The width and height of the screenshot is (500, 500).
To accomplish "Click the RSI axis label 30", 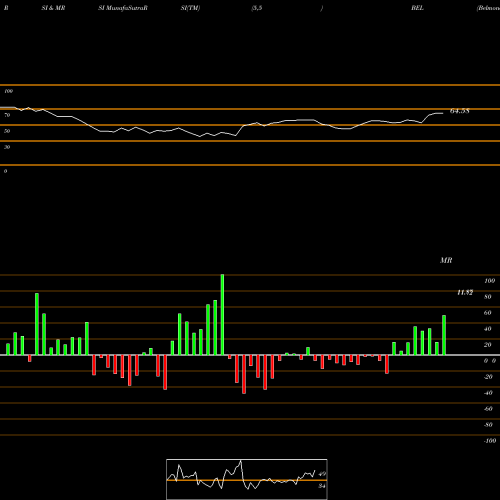I will [x=7, y=147].
